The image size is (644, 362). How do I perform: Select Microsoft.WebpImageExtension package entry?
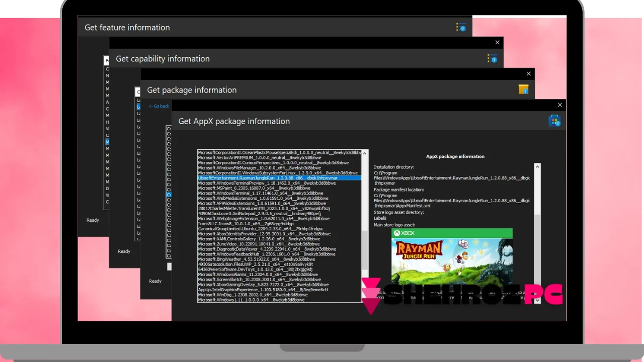coord(279,219)
